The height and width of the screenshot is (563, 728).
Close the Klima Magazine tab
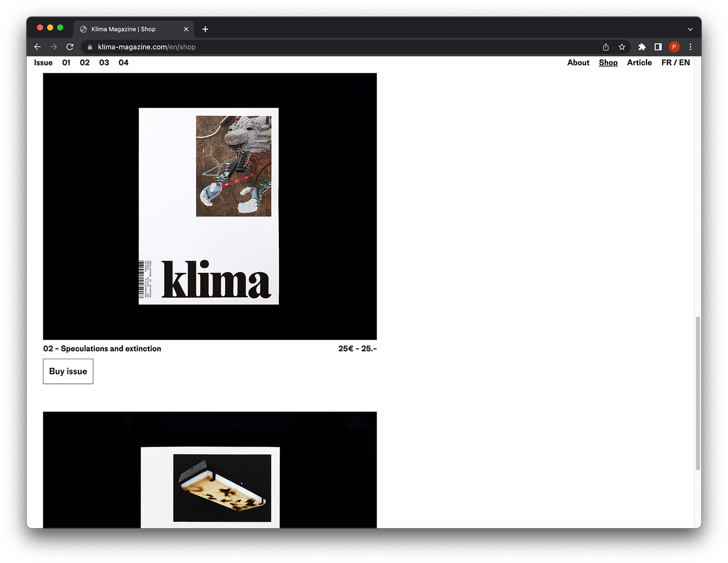click(186, 29)
